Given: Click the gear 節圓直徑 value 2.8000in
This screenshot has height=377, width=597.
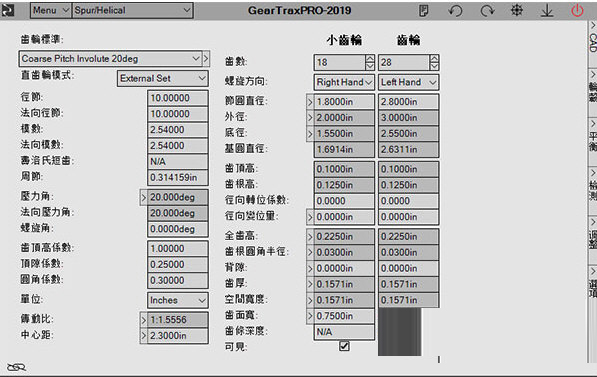Looking at the screenshot, I should (x=408, y=102).
